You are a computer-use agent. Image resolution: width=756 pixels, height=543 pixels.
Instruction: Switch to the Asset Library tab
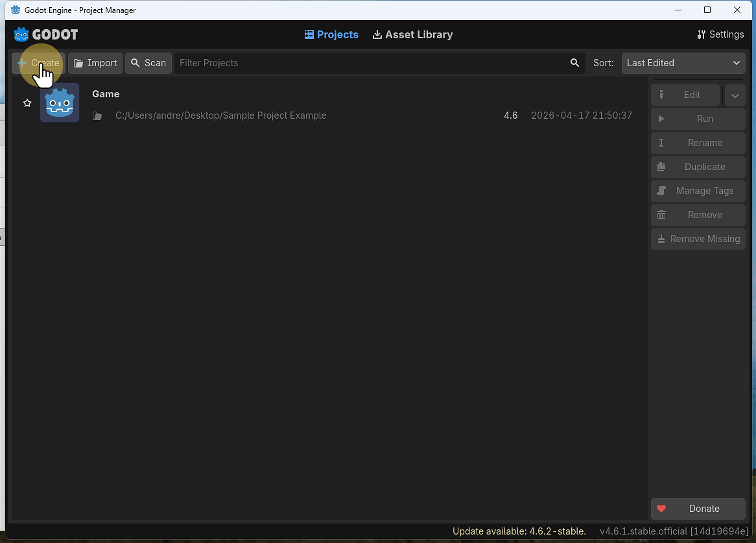coord(412,34)
